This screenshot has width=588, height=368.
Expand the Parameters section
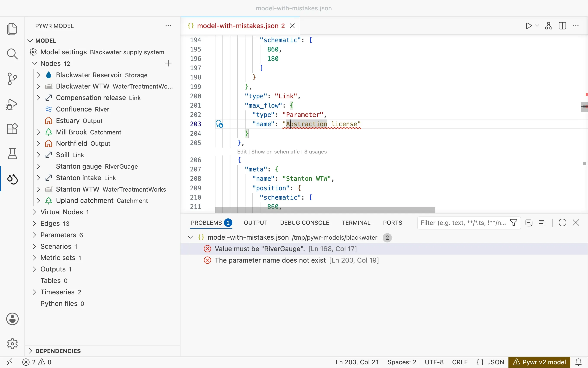35,235
